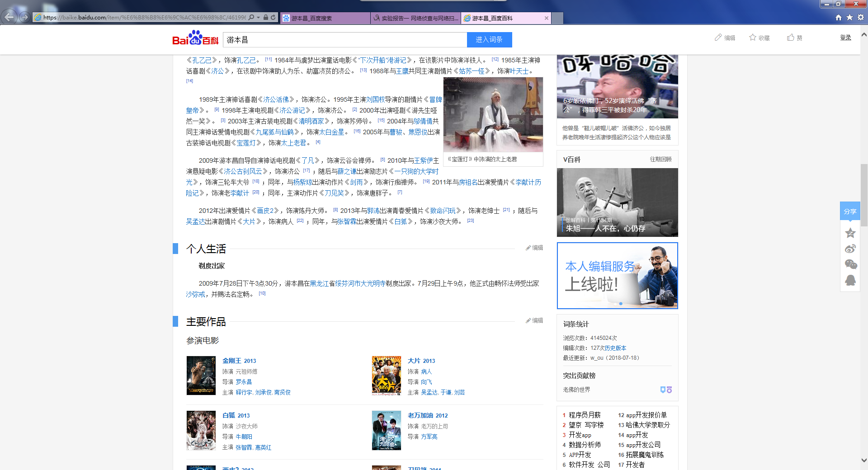The height and width of the screenshot is (470, 868).
Task: Open the address bar dropdown arrow
Action: pyautogui.click(x=258, y=18)
